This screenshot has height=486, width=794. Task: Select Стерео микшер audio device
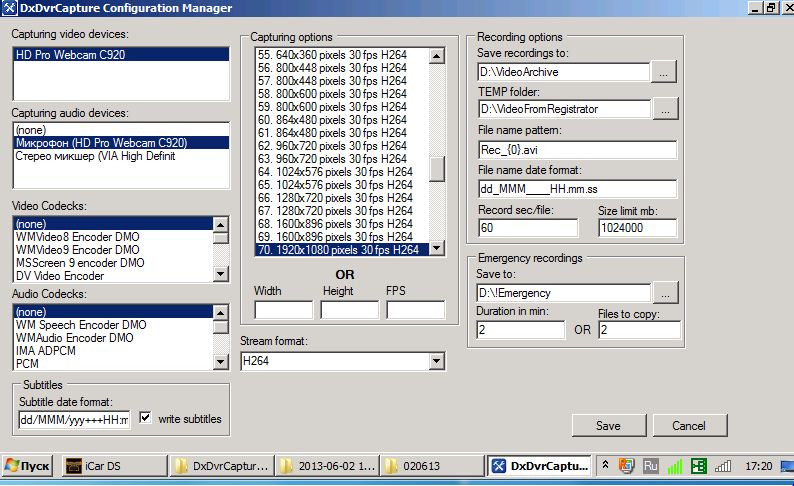(121, 156)
